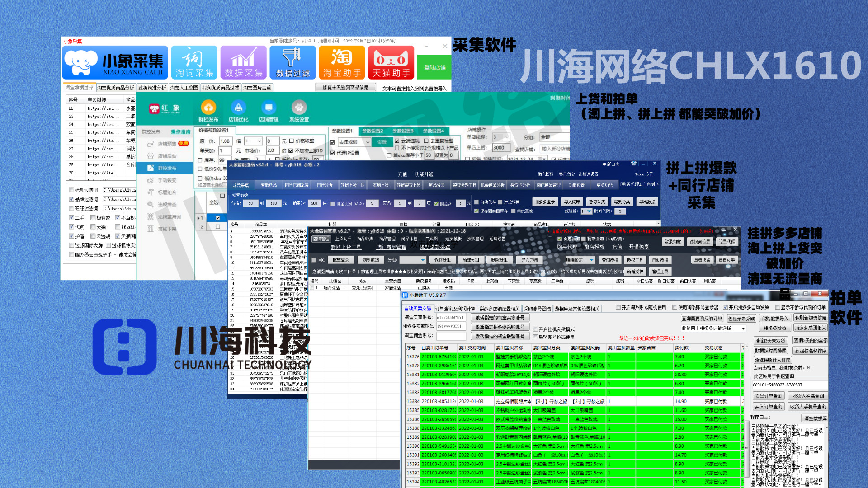The width and height of the screenshot is (868, 488).
Task: Open 数据采集 chart icon in 小象采集
Action: coord(243,62)
